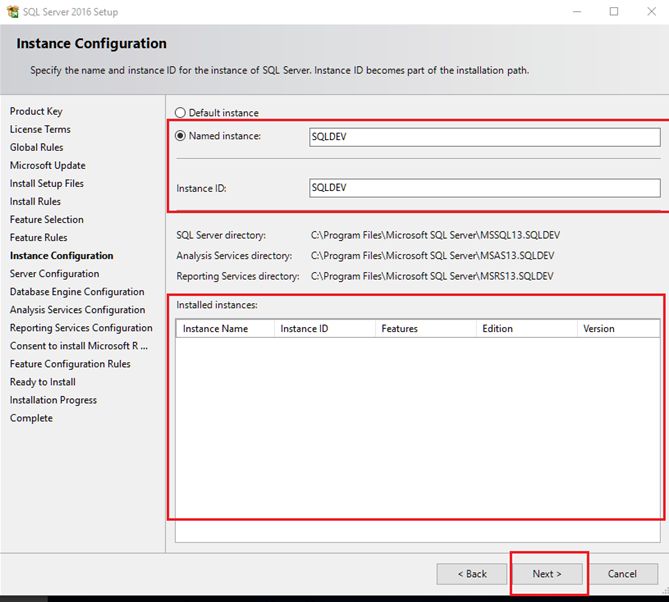
Task: Click the SQL Server setup title bar icon
Action: [x=13, y=12]
